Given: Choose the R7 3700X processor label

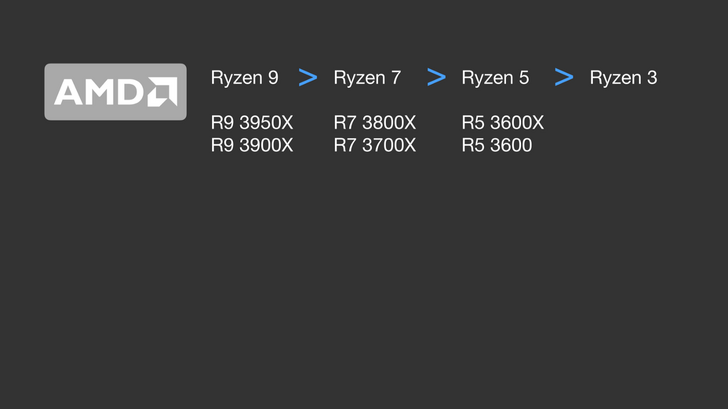Looking at the screenshot, I should point(375,145).
